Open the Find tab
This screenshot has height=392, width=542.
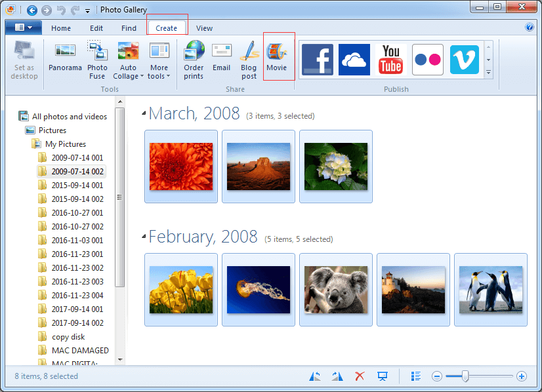[x=129, y=28]
